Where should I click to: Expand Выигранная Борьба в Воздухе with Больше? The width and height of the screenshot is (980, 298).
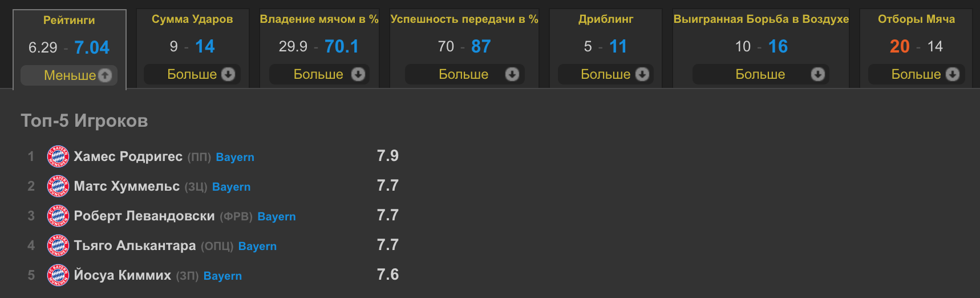pyautogui.click(x=760, y=74)
